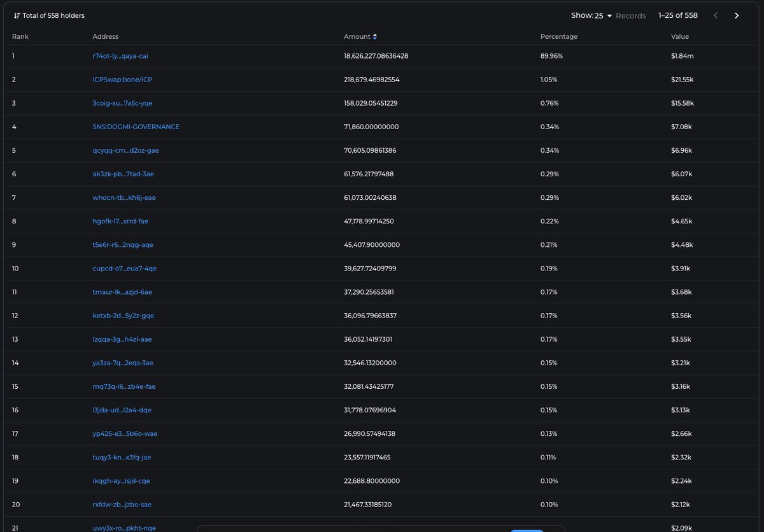Image resolution: width=764 pixels, height=532 pixels.
Task: Open address ya3za-7q...2eqs-3ae
Action: pyautogui.click(x=123, y=363)
